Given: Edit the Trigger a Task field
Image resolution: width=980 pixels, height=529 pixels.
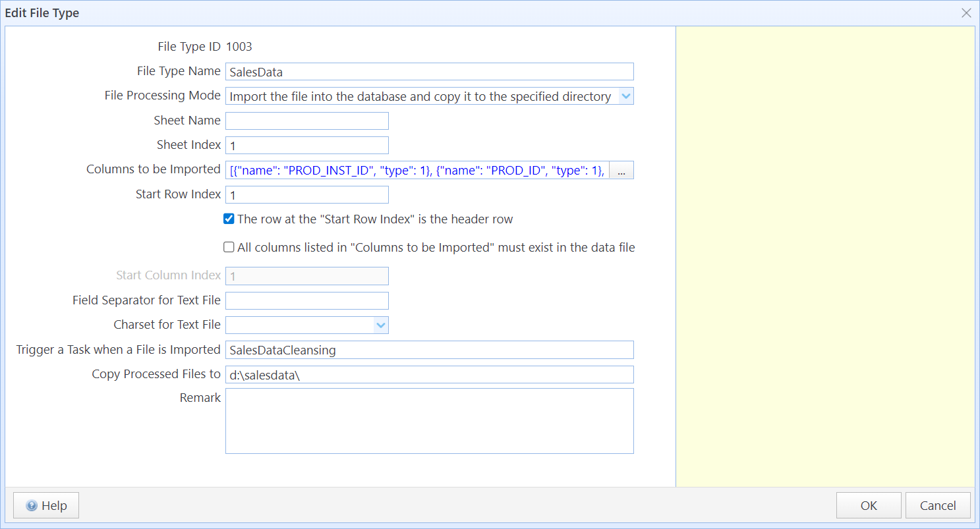Looking at the screenshot, I should tap(429, 350).
